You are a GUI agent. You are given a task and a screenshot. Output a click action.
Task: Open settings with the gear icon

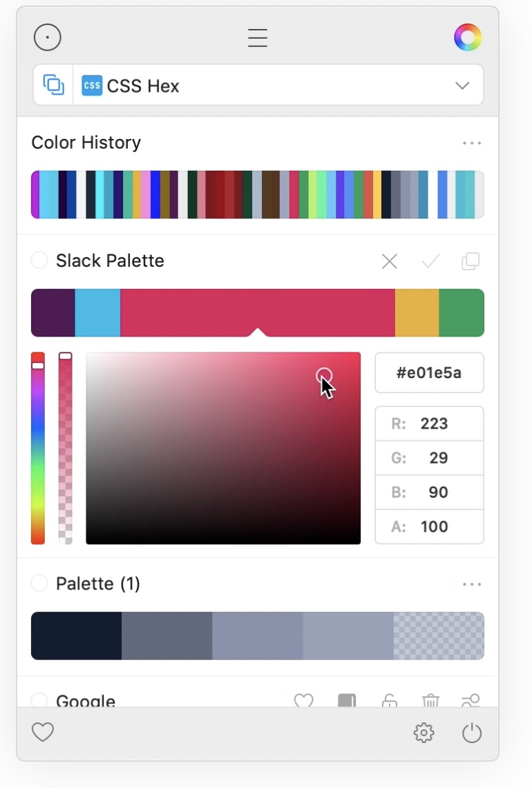click(x=424, y=733)
